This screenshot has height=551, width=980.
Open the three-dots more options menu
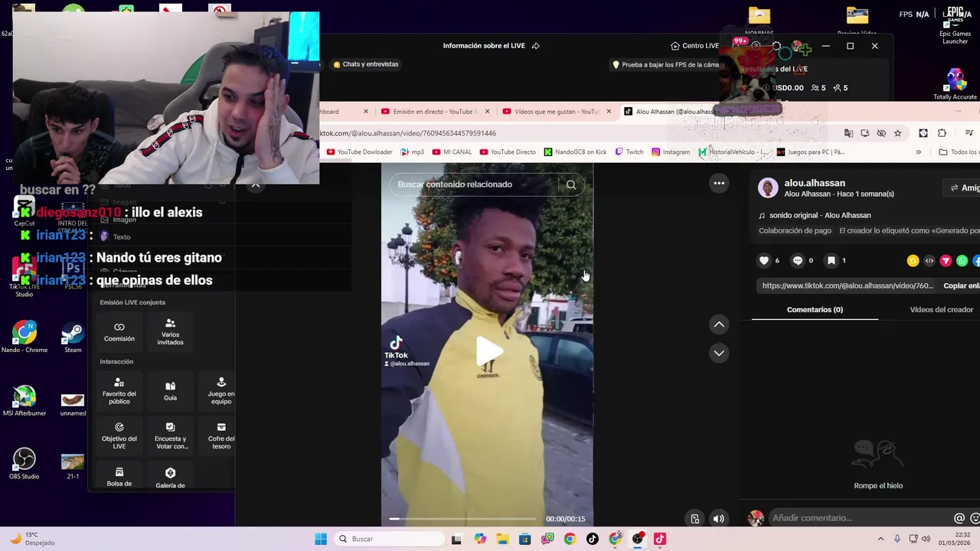(719, 183)
